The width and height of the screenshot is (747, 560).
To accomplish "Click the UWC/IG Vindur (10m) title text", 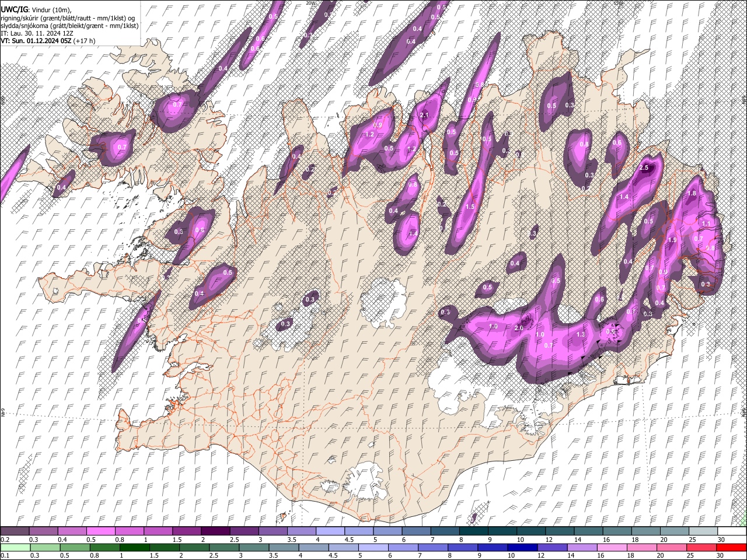I will (x=35, y=9).
